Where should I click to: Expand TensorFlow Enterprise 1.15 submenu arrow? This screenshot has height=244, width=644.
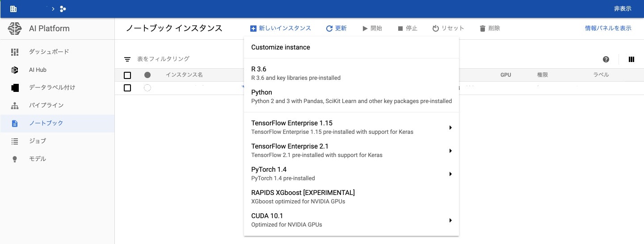pyautogui.click(x=450, y=128)
